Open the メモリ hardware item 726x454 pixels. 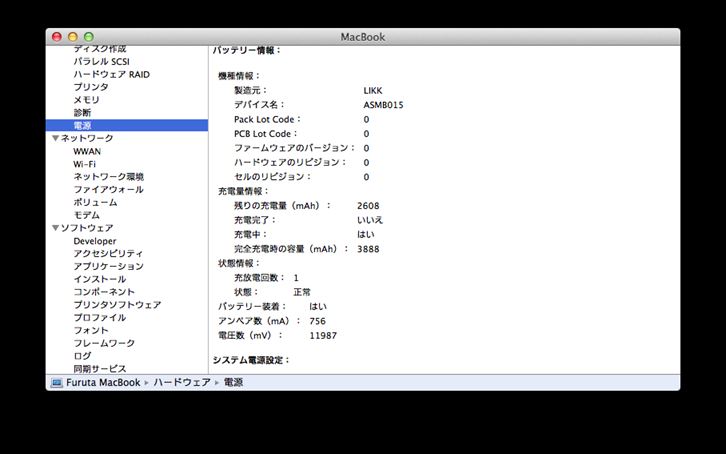point(87,100)
